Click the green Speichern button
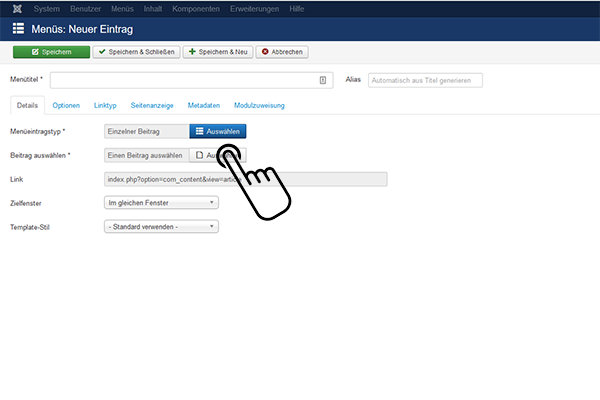The image size is (600, 400). [x=51, y=52]
